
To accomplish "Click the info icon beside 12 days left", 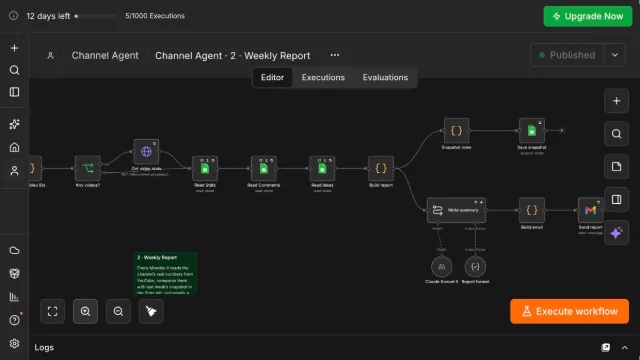I will click(x=13, y=16).
